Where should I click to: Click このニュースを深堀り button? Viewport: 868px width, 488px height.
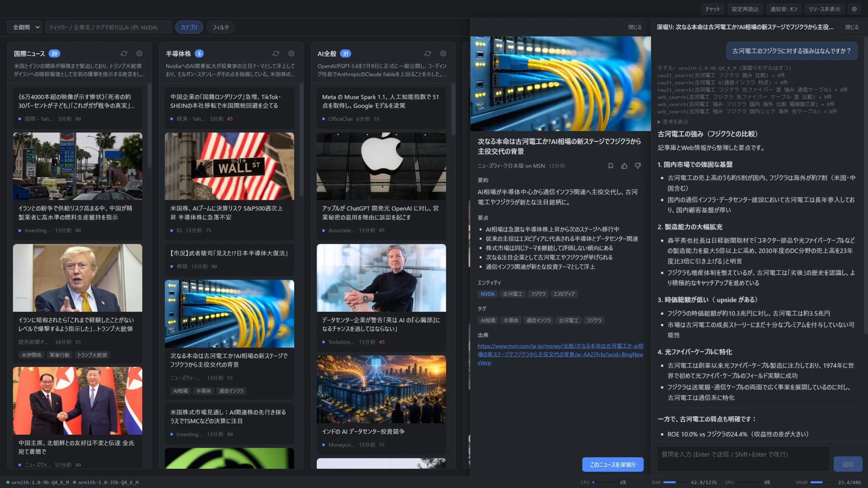click(x=613, y=465)
